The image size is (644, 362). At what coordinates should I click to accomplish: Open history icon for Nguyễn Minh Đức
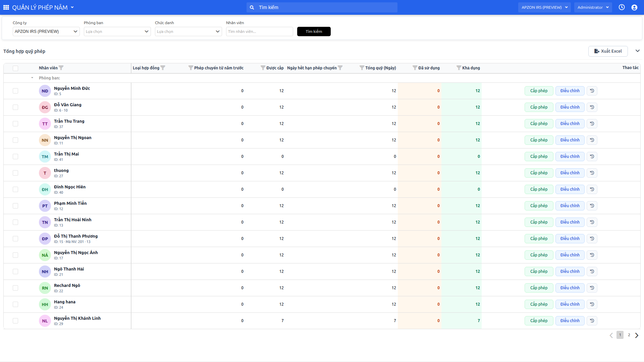[x=592, y=91]
